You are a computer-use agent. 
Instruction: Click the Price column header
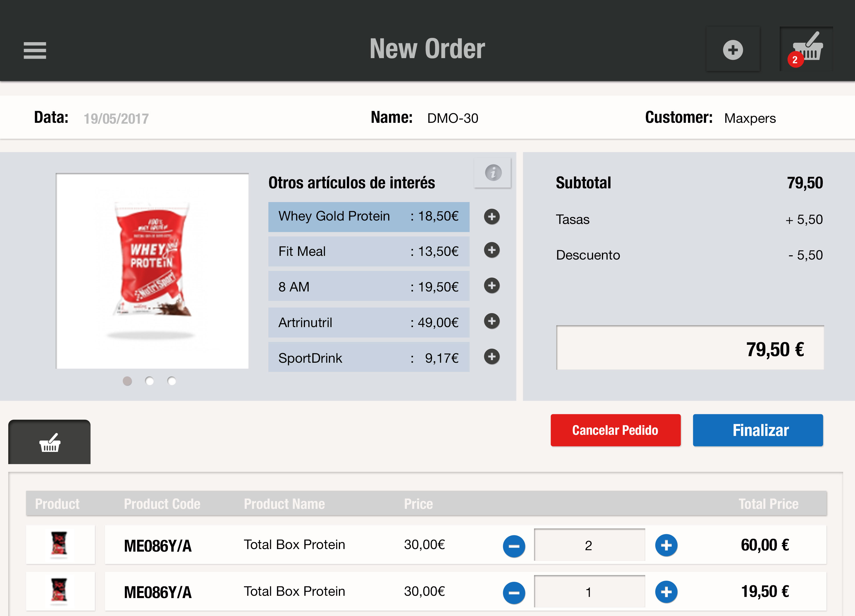[418, 504]
